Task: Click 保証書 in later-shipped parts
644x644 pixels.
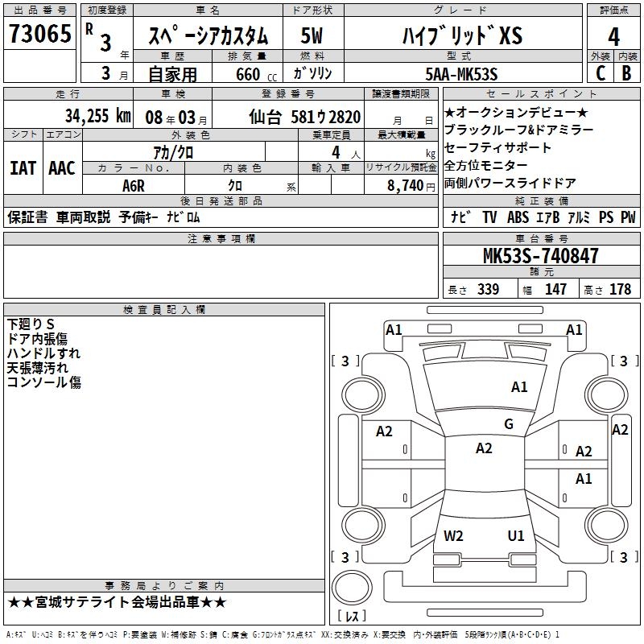Action: click(27, 217)
